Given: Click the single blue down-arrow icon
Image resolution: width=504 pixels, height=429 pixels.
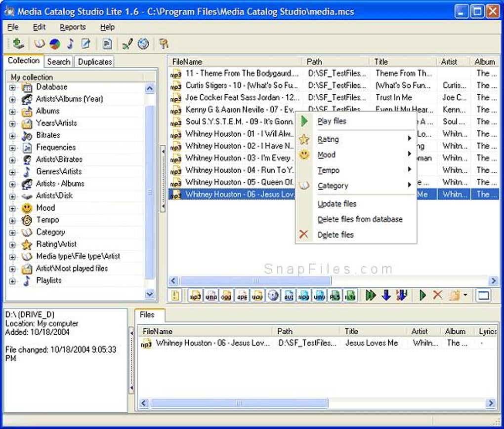Looking at the screenshot, I should tap(386, 295).
